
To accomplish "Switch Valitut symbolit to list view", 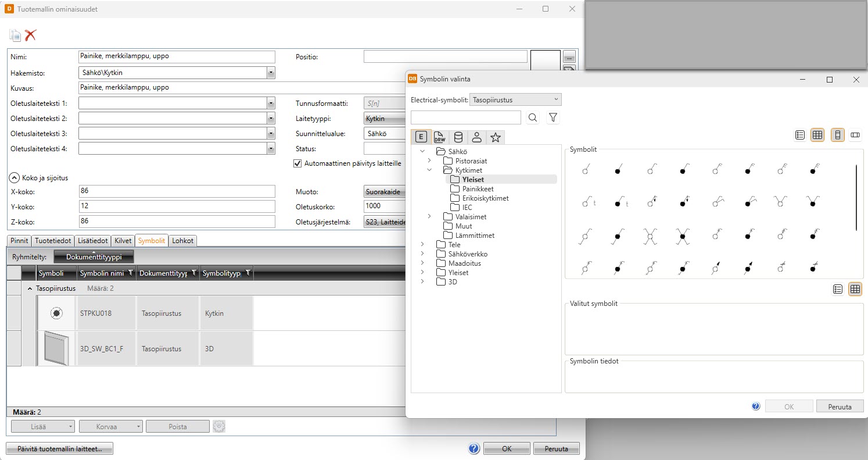I will click(838, 289).
